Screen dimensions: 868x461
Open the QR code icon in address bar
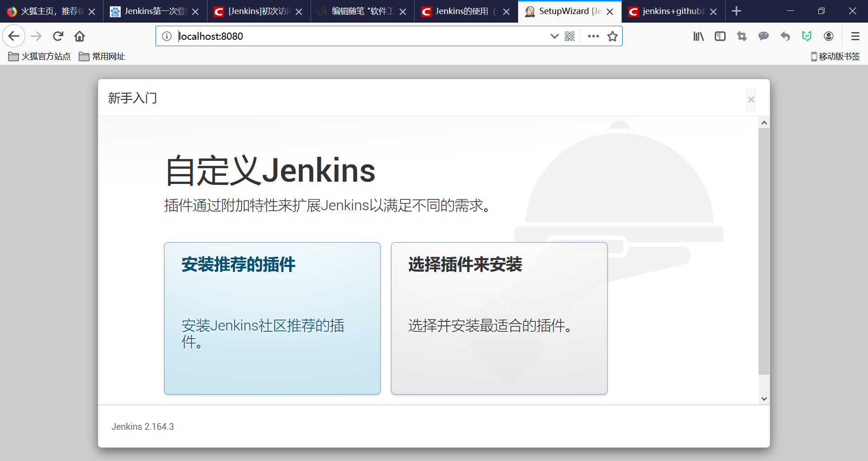point(570,36)
